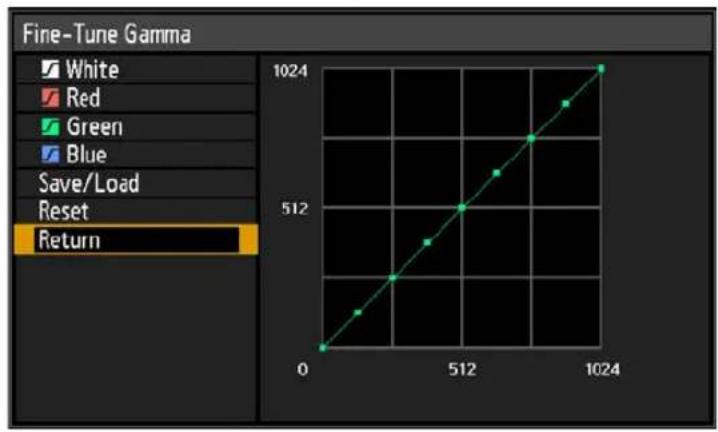Click the top-right curve point at 1024
The image size is (718, 432).
coord(601,69)
